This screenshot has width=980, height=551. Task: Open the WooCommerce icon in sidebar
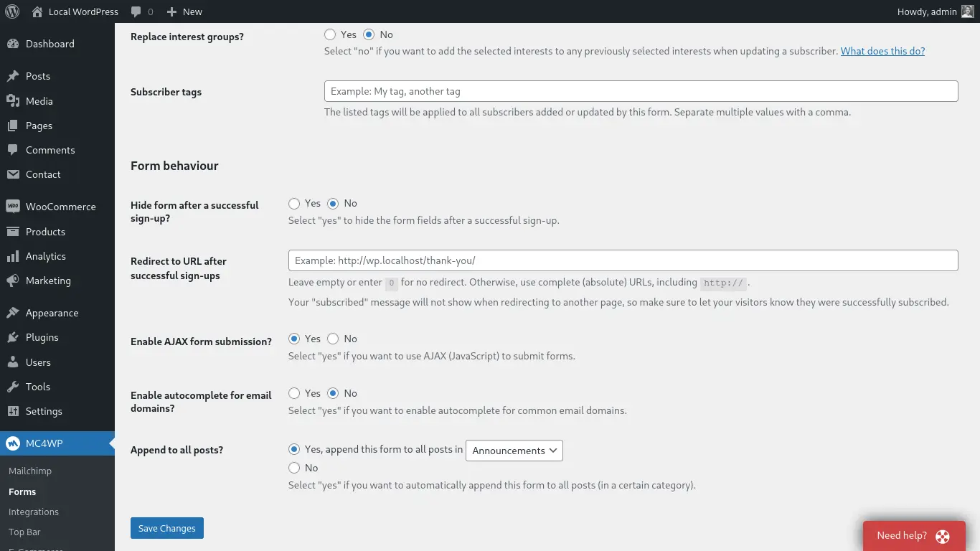point(13,207)
